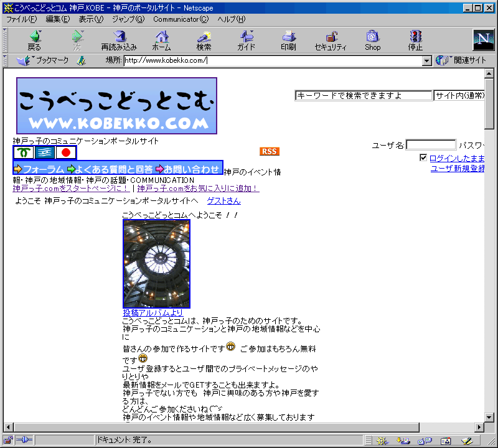Open the 検索 (Search) toolbar icon
498x448 pixels.
click(204, 40)
